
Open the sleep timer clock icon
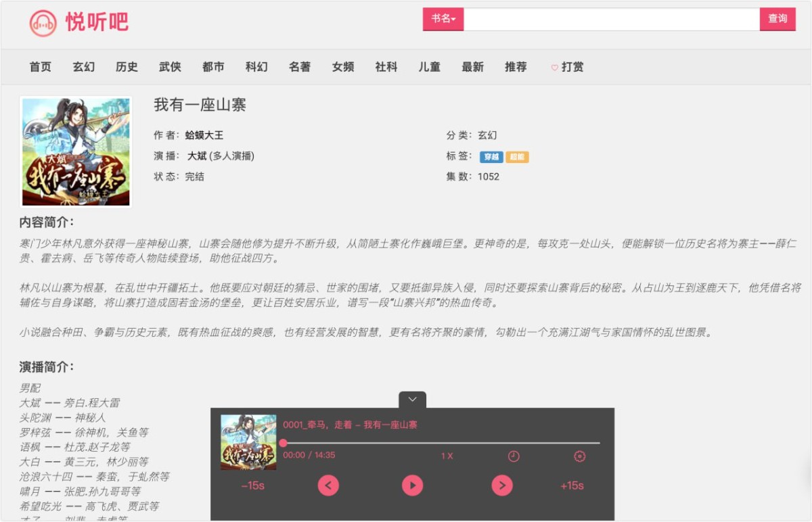tap(514, 456)
